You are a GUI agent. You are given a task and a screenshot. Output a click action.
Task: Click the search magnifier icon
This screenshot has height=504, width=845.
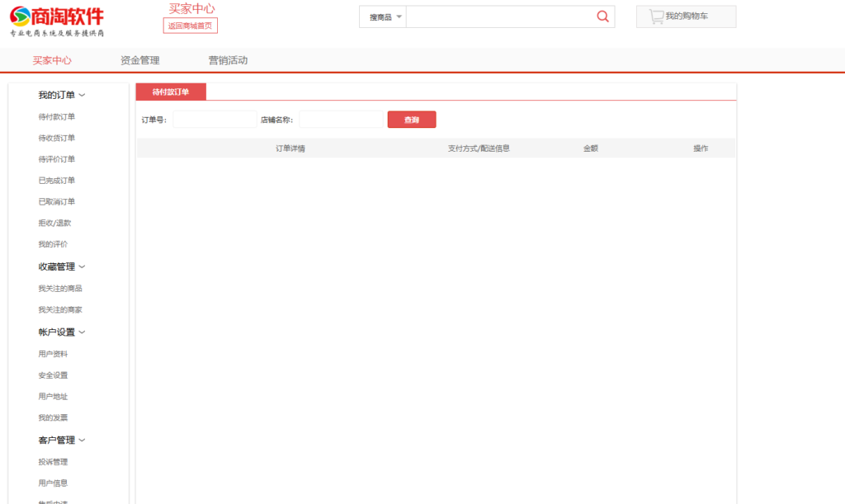[x=602, y=16]
